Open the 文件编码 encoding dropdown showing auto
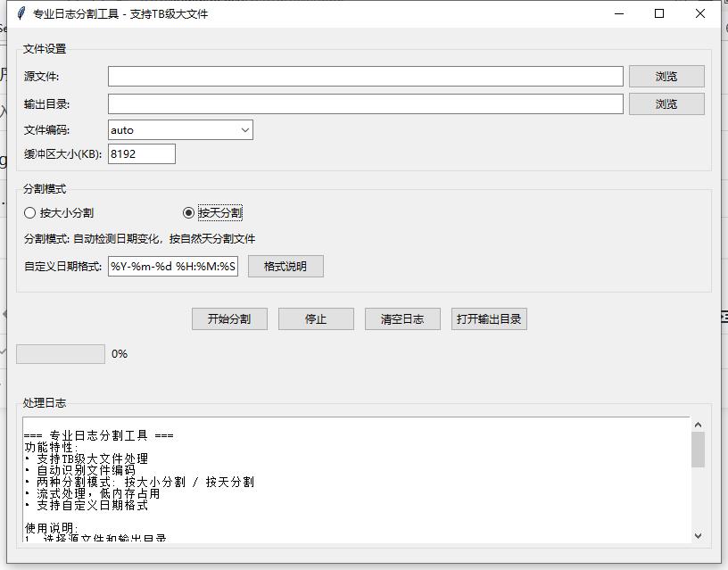 tap(178, 129)
